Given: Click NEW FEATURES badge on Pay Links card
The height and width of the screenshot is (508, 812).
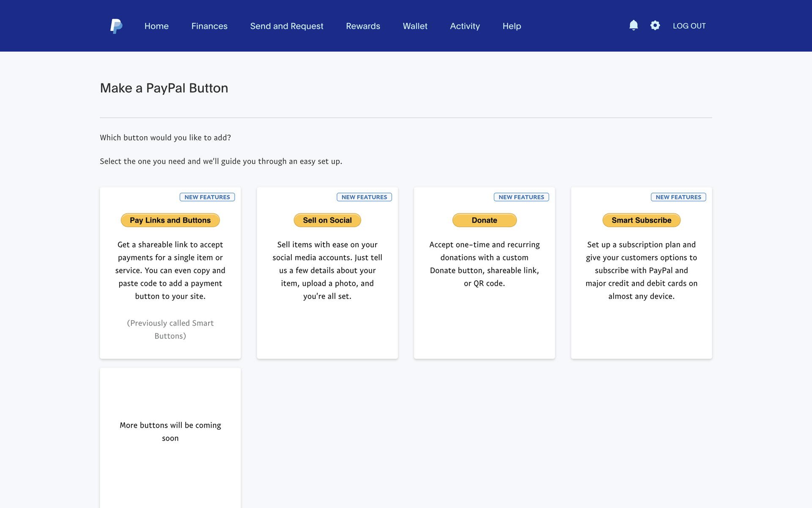Looking at the screenshot, I should pos(207,197).
